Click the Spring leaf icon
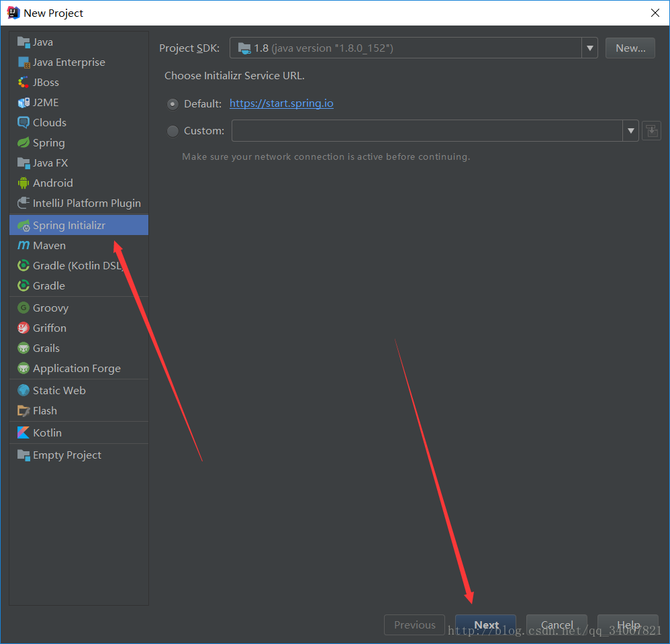 click(x=23, y=143)
